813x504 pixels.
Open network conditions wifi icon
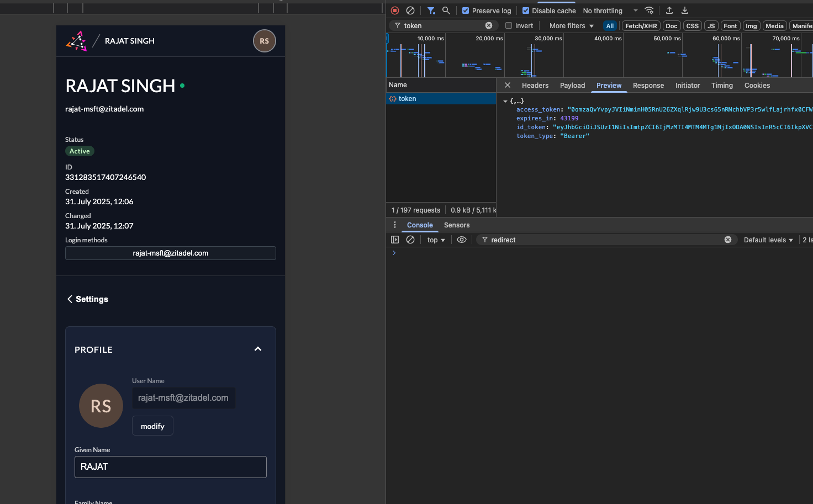650,10
